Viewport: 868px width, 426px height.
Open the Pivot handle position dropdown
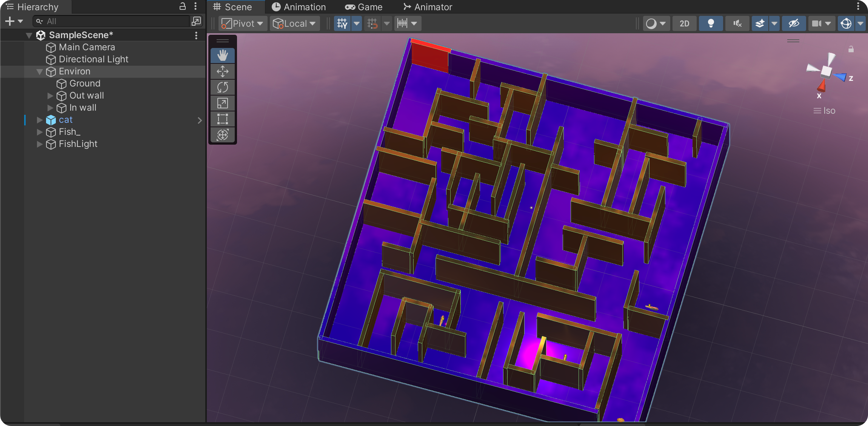point(243,23)
